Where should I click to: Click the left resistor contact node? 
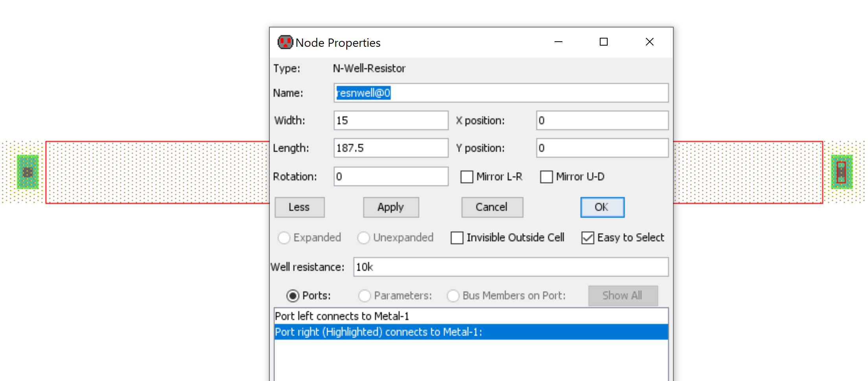point(28,172)
